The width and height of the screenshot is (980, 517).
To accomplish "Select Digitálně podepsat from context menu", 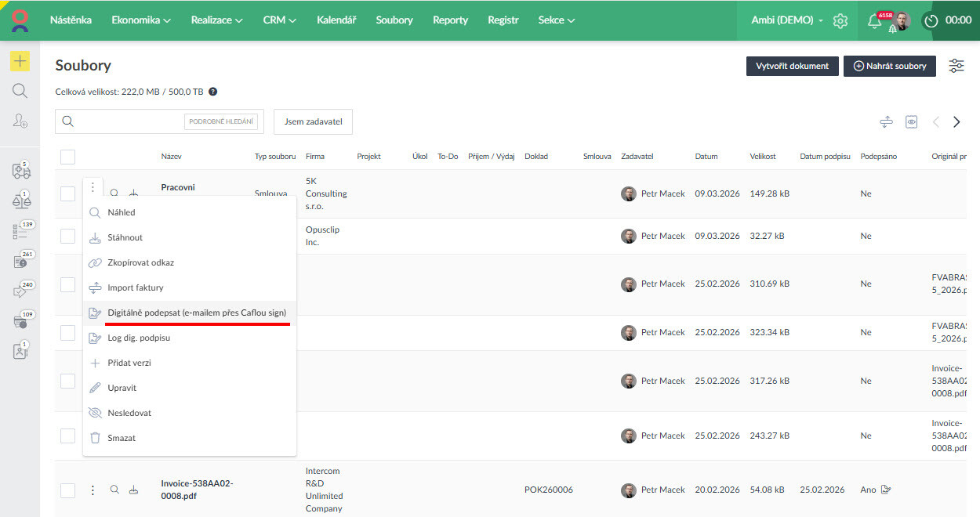I will click(196, 313).
